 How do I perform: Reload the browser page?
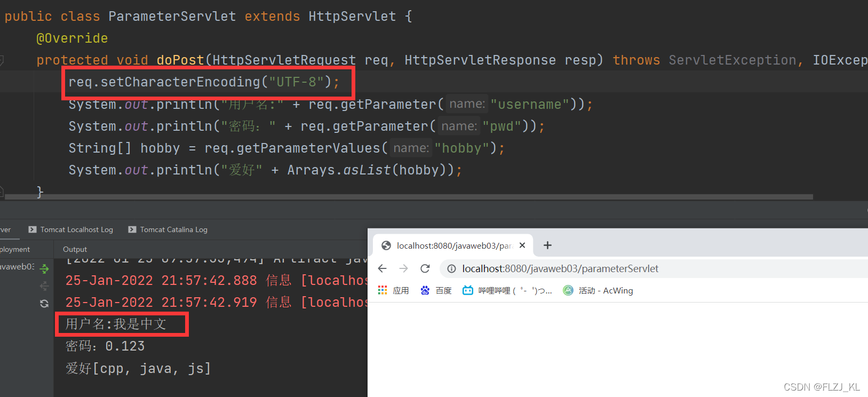425,268
